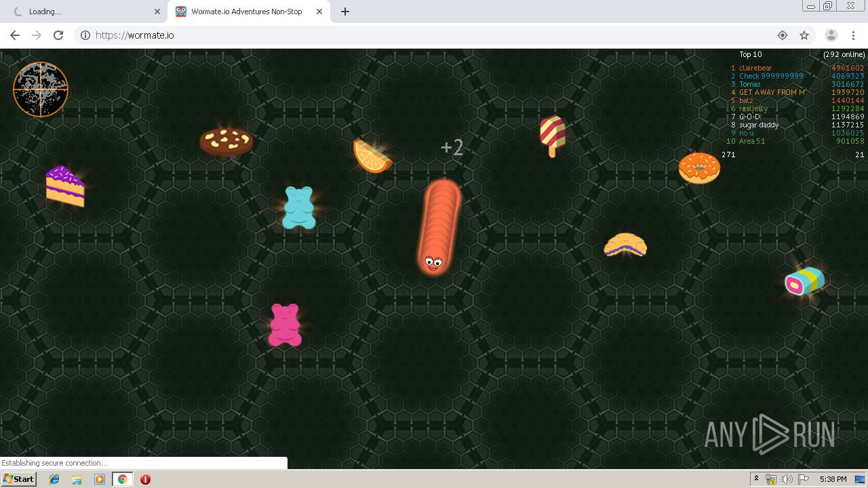Click the address bar URL field

434,35
